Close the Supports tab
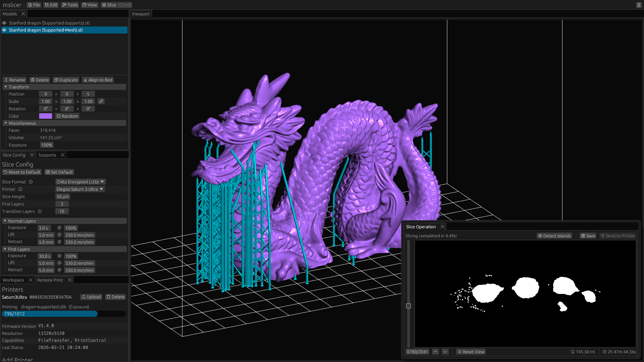644x362 pixels. point(62,155)
